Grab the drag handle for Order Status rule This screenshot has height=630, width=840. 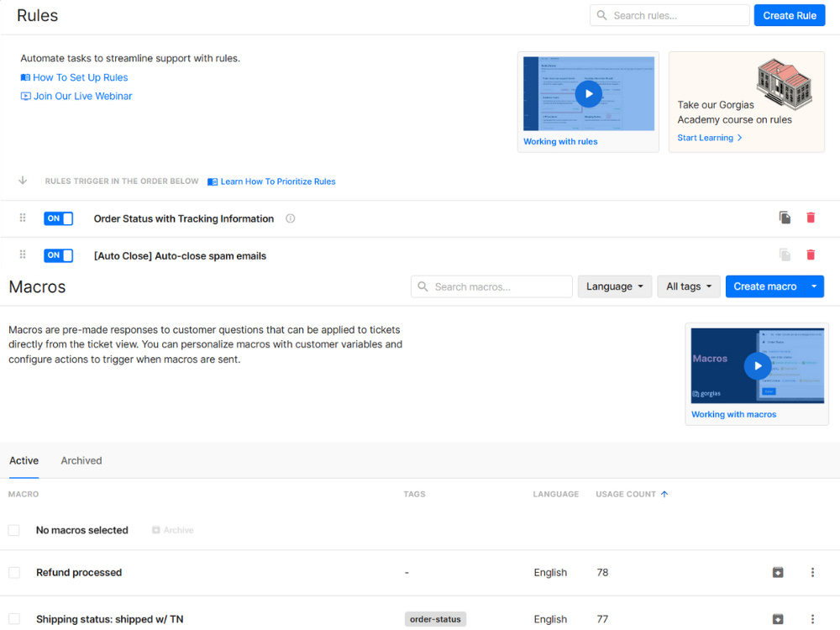(x=23, y=218)
